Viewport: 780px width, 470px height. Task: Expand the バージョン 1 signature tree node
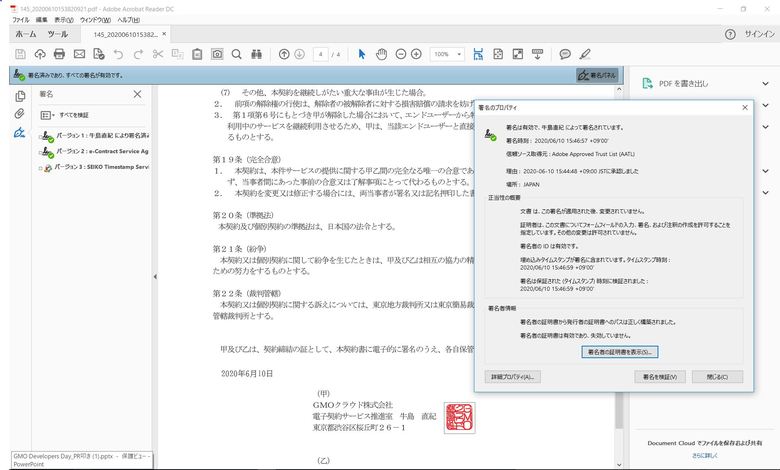click(x=40, y=136)
